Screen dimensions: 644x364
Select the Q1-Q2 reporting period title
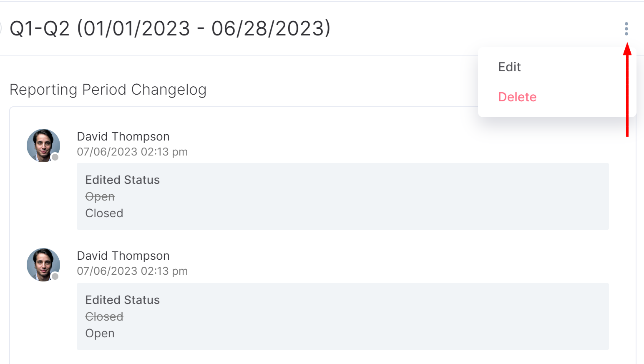pos(170,29)
